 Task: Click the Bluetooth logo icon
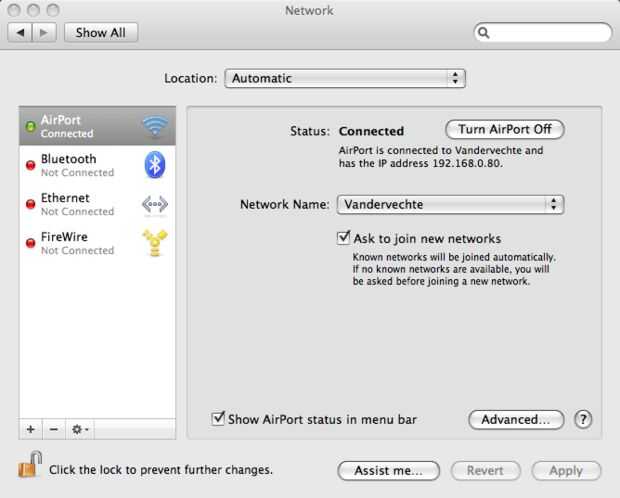coord(155,165)
